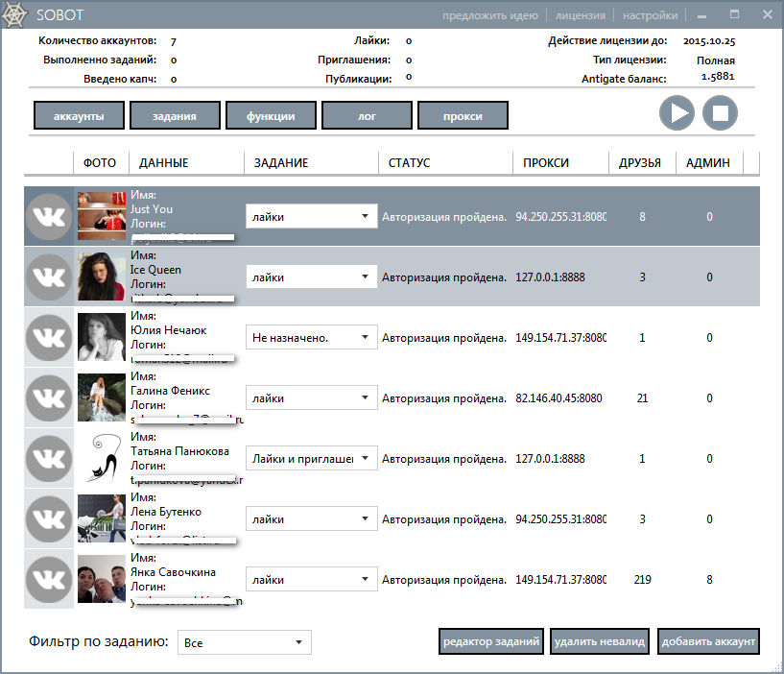Click the удалить невалид button
The height and width of the screenshot is (674, 784).
pyautogui.click(x=600, y=641)
